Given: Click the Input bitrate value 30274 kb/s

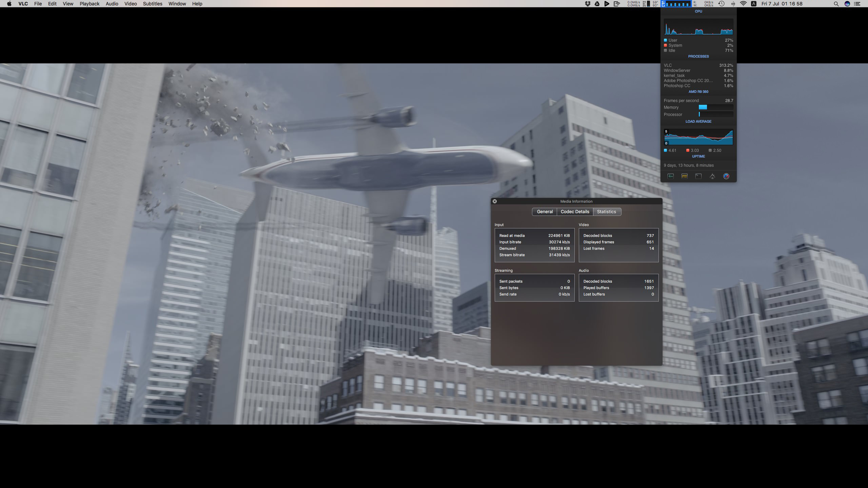Looking at the screenshot, I should click(x=559, y=242).
